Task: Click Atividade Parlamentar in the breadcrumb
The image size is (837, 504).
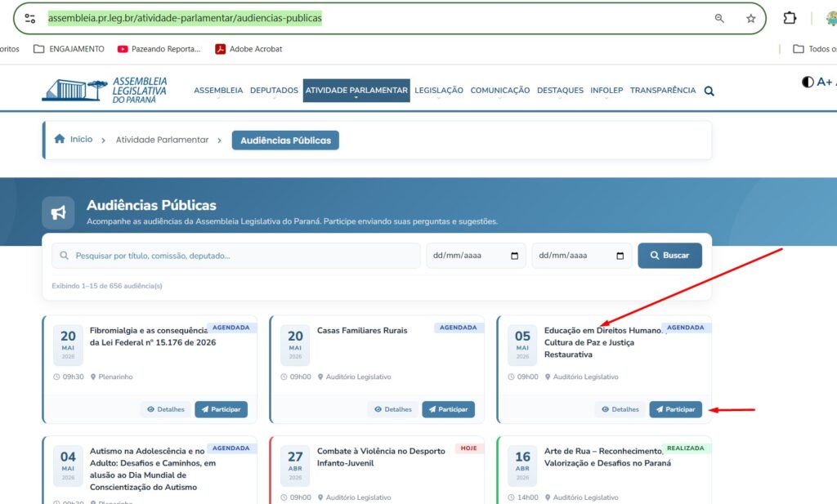Action: click(162, 140)
